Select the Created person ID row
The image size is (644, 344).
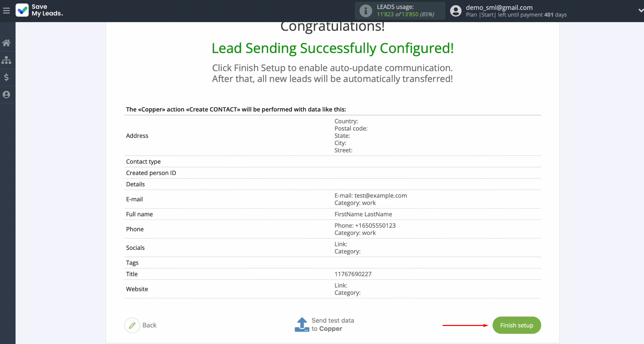point(332,173)
